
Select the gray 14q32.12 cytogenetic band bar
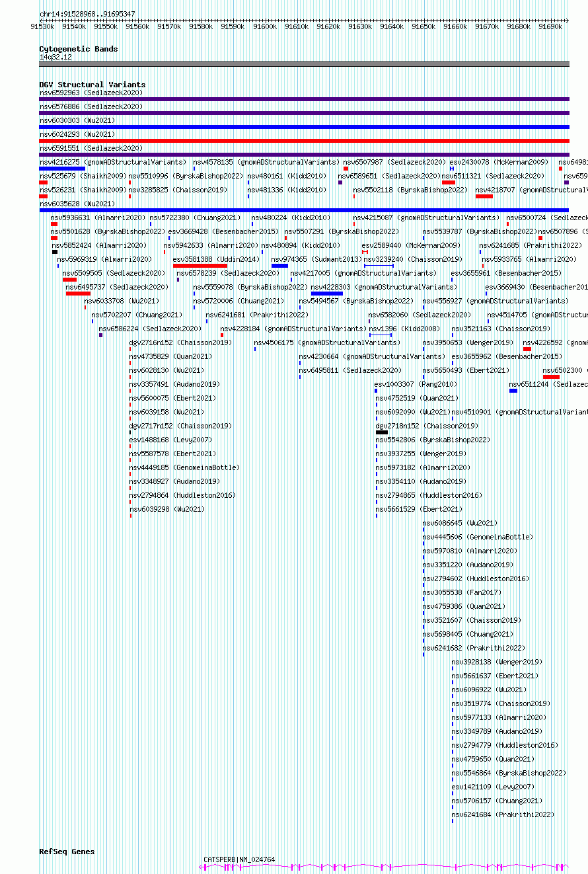click(x=304, y=64)
